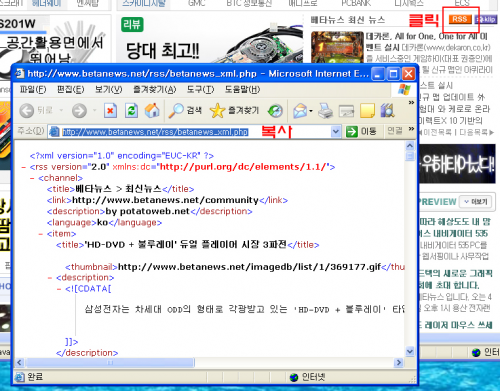Click the 이전목록 link on background page

438,132
